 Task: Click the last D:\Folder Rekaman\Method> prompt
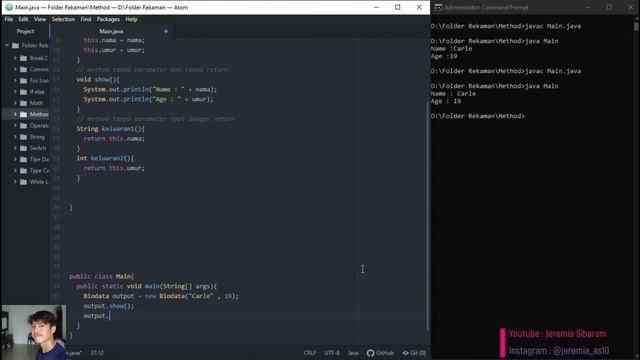pyautogui.click(x=478, y=116)
